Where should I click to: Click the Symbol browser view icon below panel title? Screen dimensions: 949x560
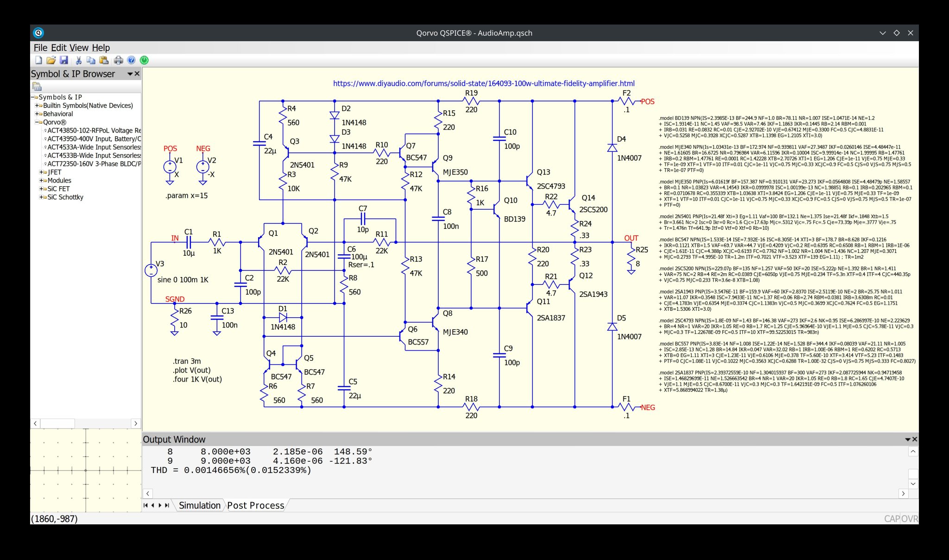tap(37, 87)
